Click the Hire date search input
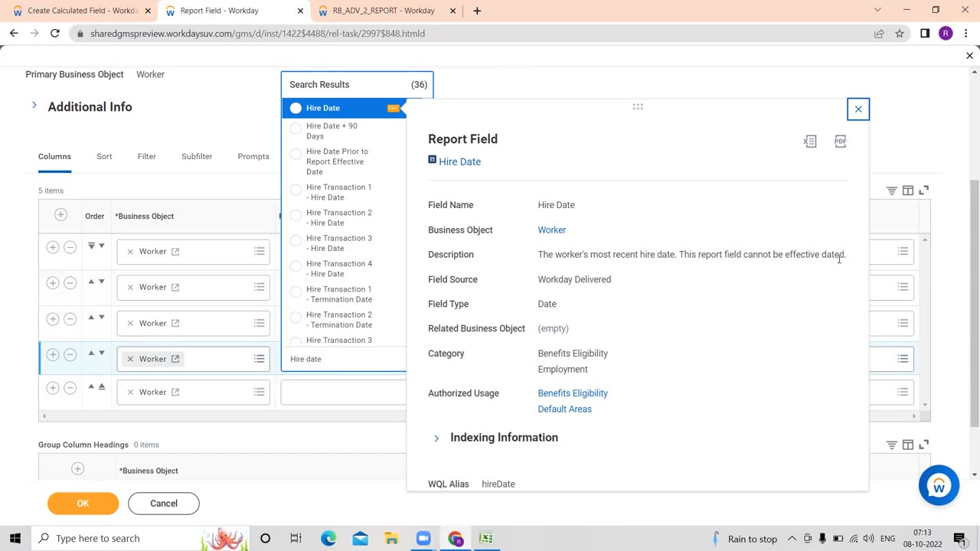This screenshot has height=551, width=980. tap(345, 359)
